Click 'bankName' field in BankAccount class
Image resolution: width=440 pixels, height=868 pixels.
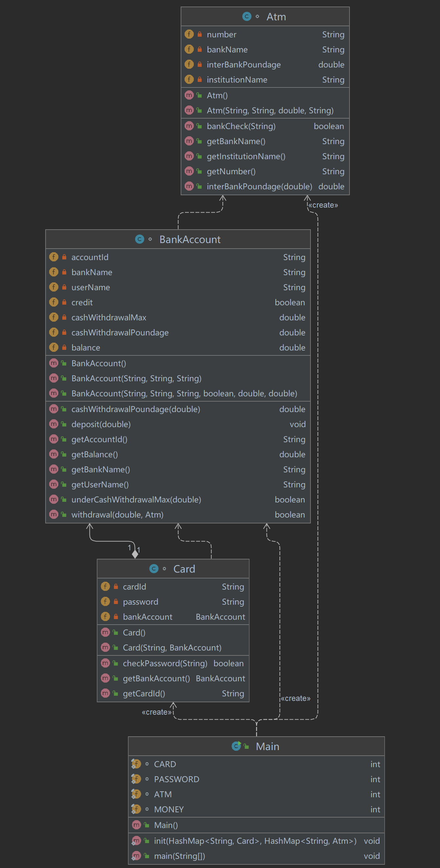(92, 272)
